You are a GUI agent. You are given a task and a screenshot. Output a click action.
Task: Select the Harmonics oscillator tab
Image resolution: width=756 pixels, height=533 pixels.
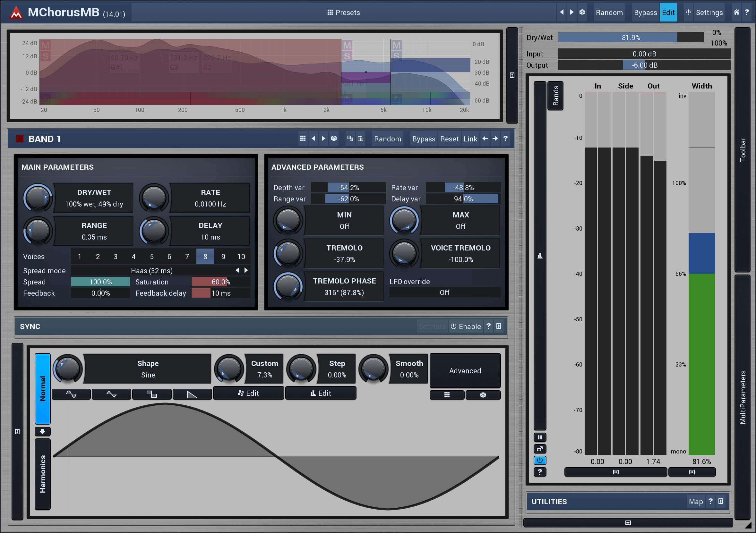[x=42, y=474]
